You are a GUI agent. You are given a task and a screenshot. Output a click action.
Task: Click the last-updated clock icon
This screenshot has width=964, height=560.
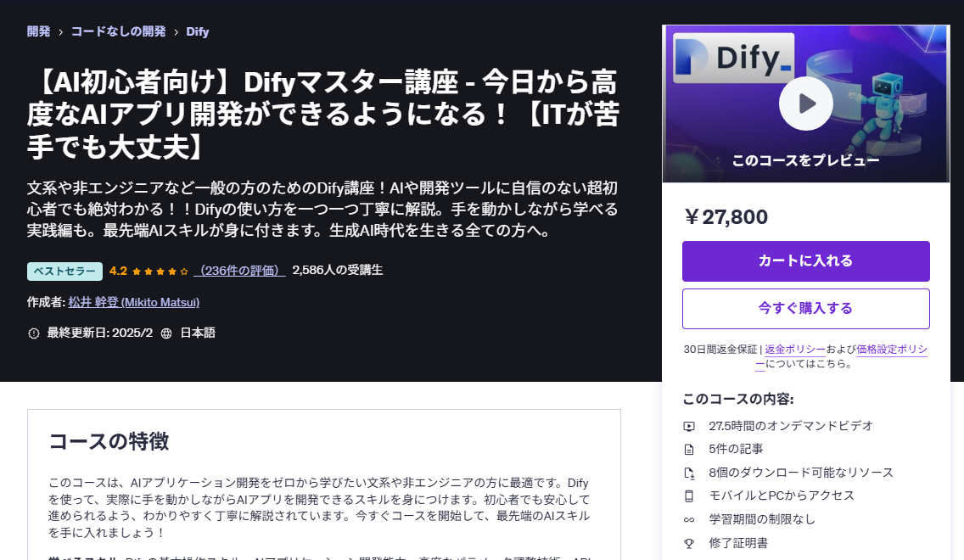(34, 333)
